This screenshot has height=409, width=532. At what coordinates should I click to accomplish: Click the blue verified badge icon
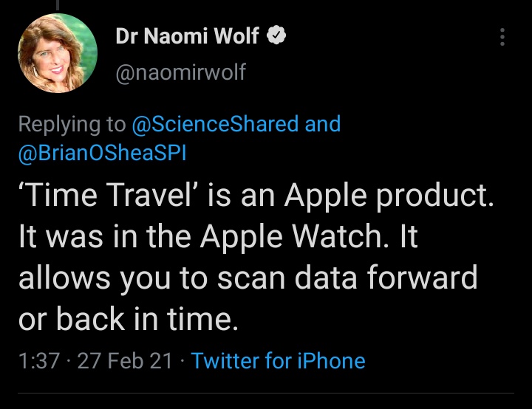[x=276, y=36]
